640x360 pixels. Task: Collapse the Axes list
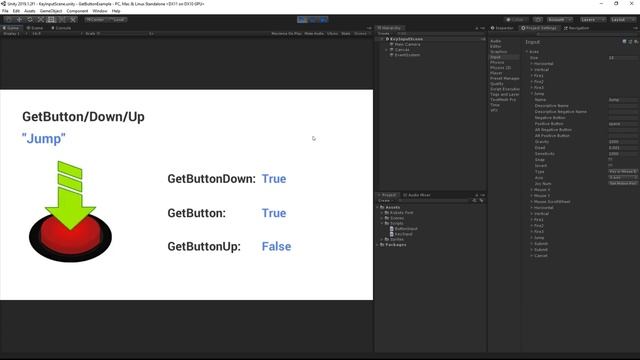pyautogui.click(x=527, y=52)
